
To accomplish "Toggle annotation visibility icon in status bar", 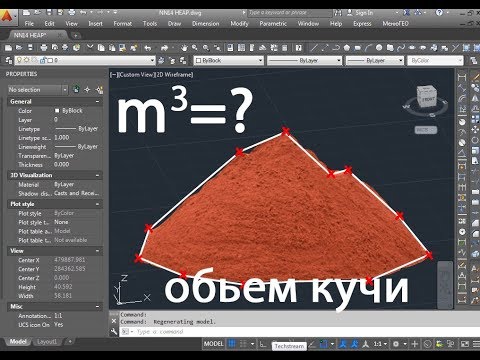I will 343,344.
